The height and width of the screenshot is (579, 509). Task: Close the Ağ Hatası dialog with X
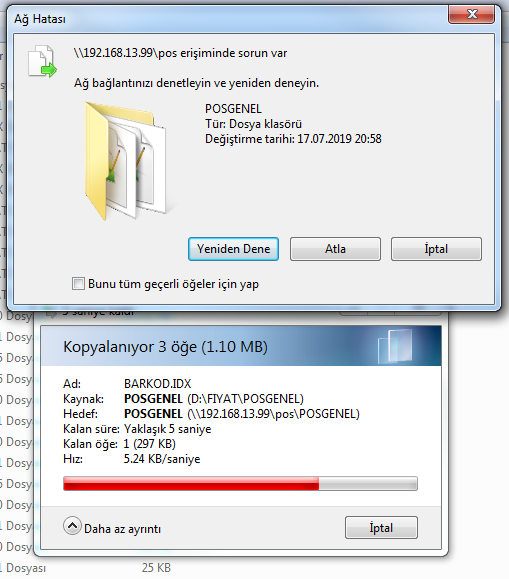[x=471, y=15]
